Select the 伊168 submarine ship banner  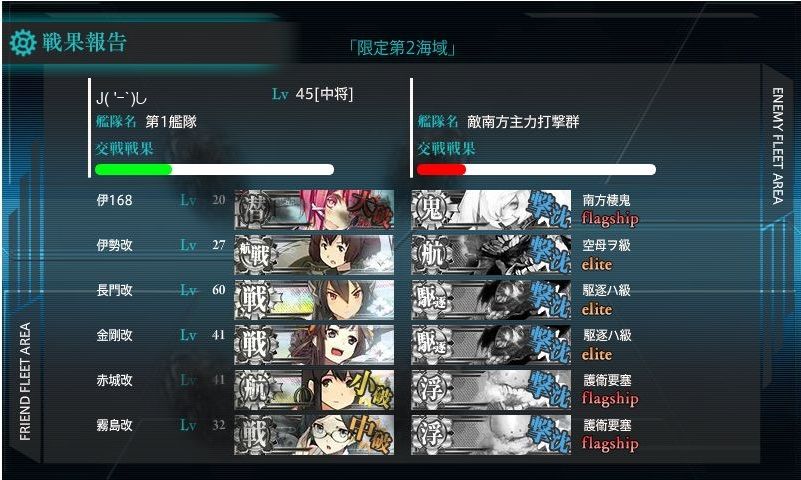point(314,209)
